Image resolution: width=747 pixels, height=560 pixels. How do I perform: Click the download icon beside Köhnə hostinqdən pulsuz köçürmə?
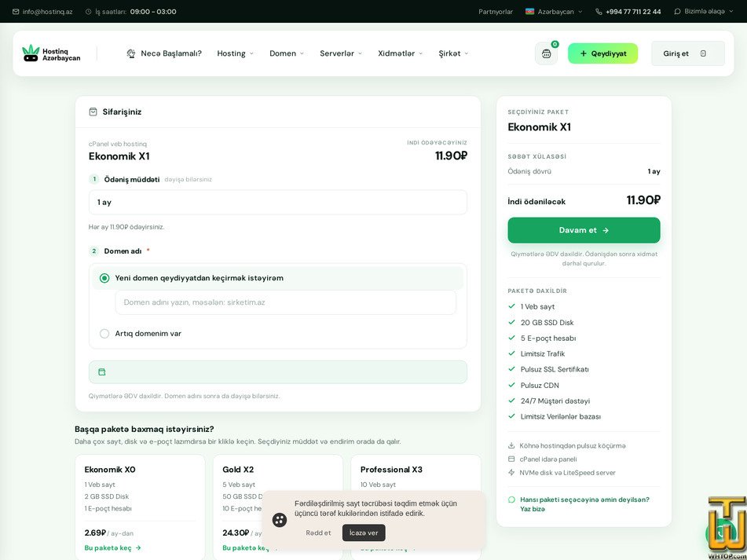(511, 445)
